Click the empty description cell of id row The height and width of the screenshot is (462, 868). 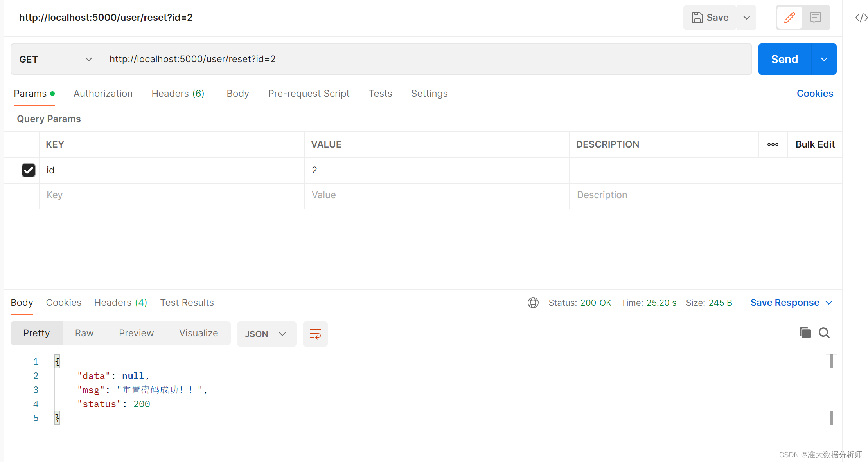(706, 170)
